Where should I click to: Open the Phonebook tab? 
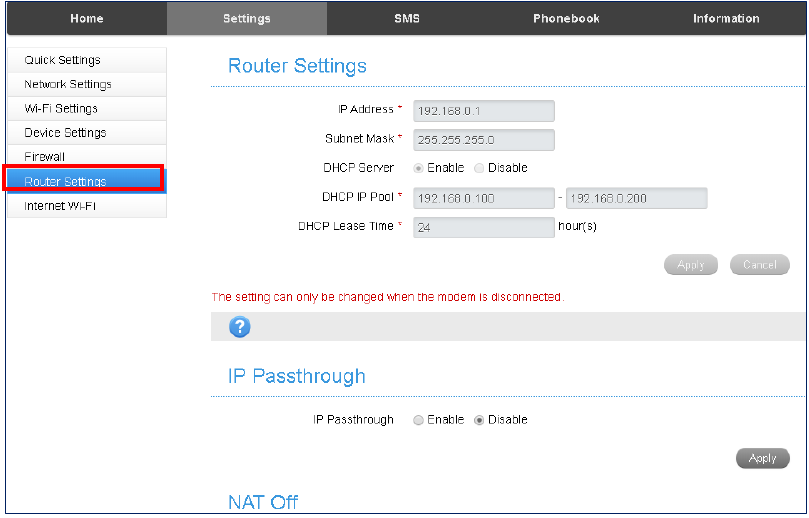(565, 19)
